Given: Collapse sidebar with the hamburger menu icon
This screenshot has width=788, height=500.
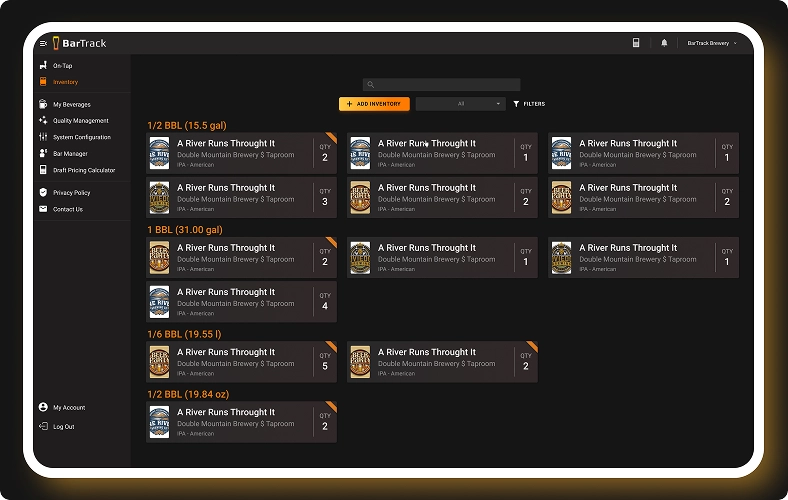Looking at the screenshot, I should (x=43, y=43).
